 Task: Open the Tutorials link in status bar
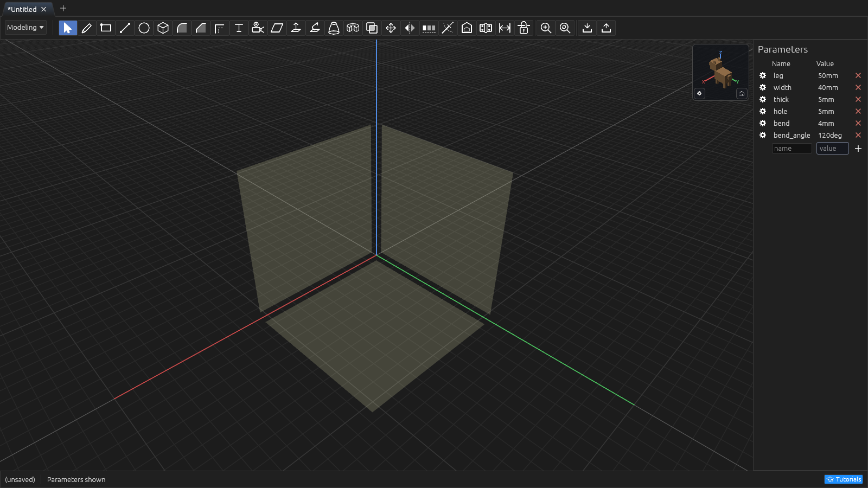844,479
